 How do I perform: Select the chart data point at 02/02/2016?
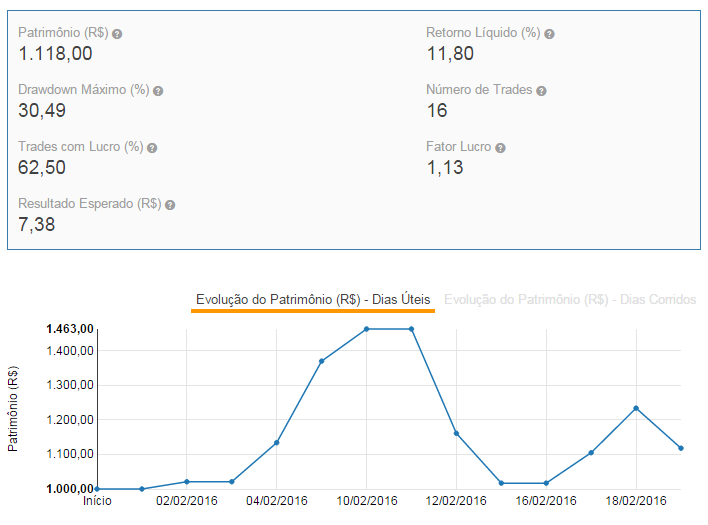click(187, 482)
